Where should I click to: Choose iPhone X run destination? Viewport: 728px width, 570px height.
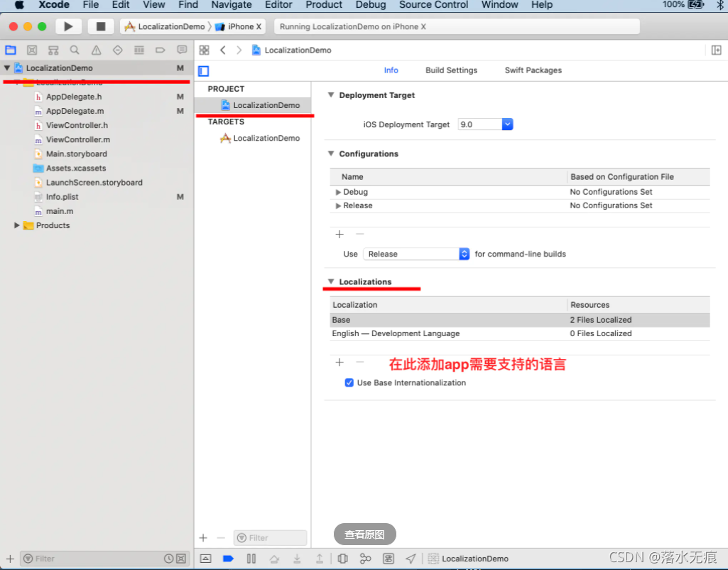[239, 26]
